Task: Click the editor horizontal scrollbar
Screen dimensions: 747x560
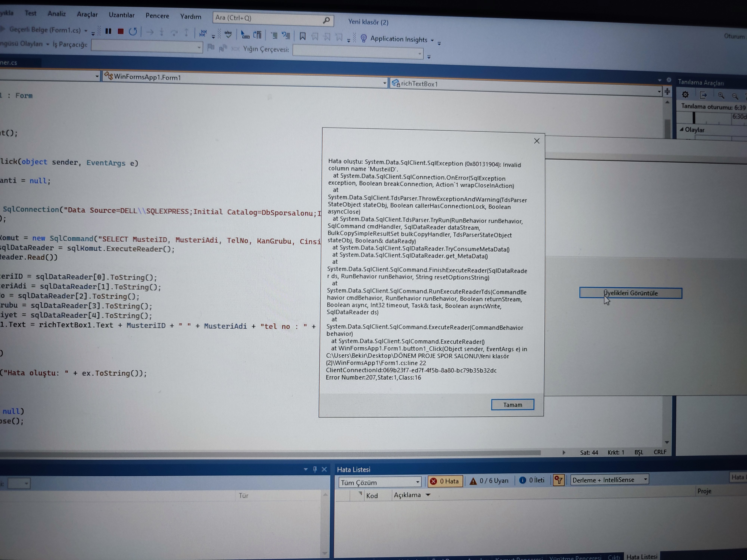Action: coord(270,453)
